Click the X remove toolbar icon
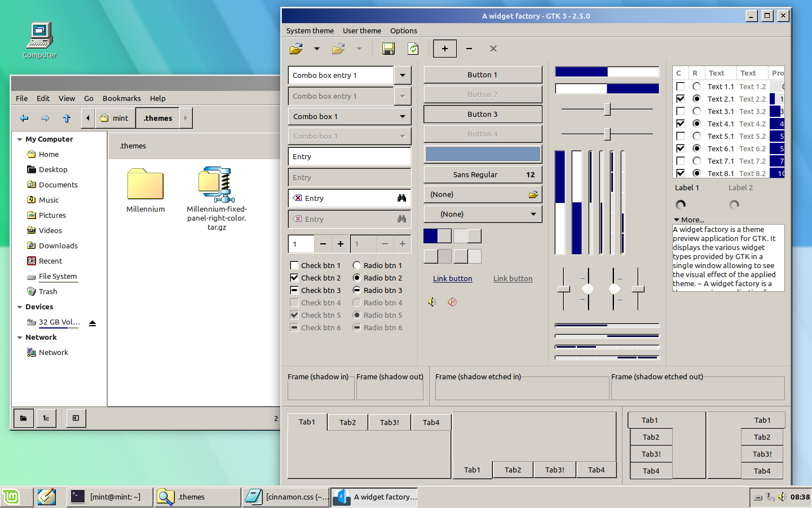This screenshot has height=508, width=812. (493, 49)
